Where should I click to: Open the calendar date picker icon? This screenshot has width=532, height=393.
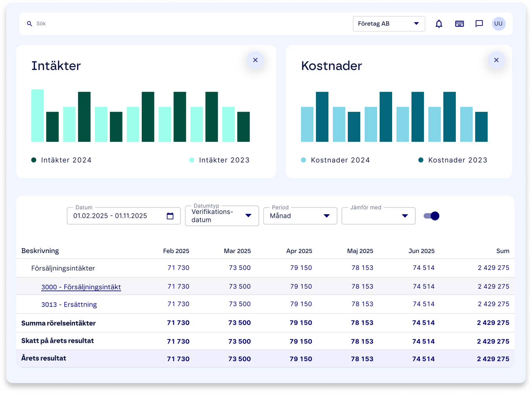click(170, 216)
